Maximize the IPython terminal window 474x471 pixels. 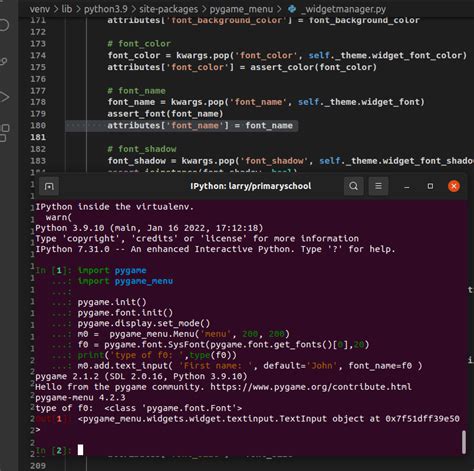pyautogui.click(x=430, y=186)
